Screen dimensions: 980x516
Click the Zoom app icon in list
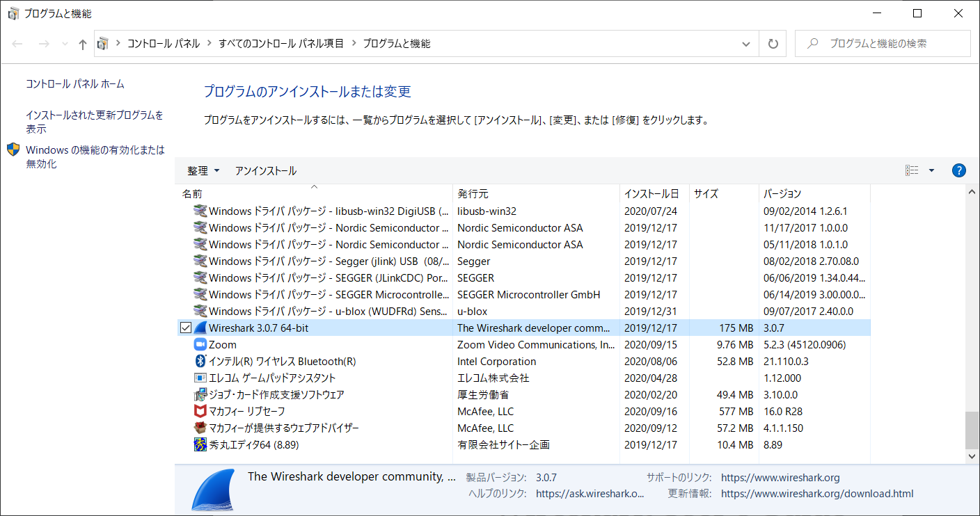tap(200, 345)
